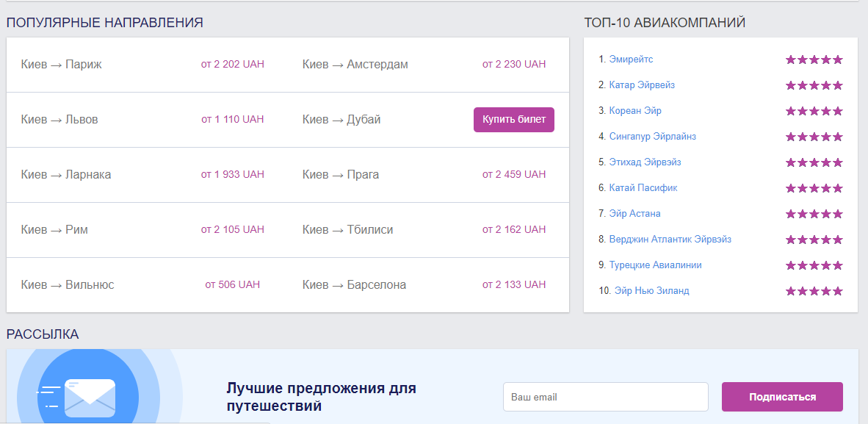Open the Кореан Эйр airline link
This screenshot has height=424, width=868.
click(x=635, y=111)
